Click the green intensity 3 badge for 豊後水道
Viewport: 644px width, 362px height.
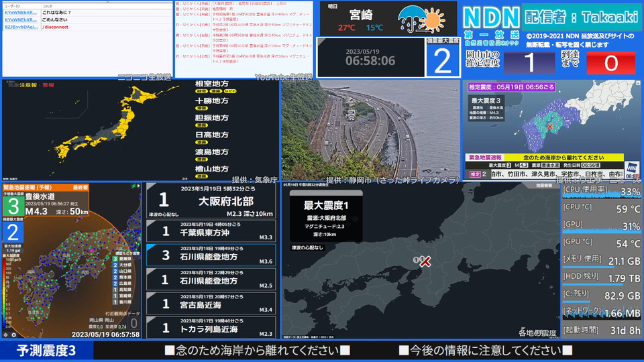13,206
